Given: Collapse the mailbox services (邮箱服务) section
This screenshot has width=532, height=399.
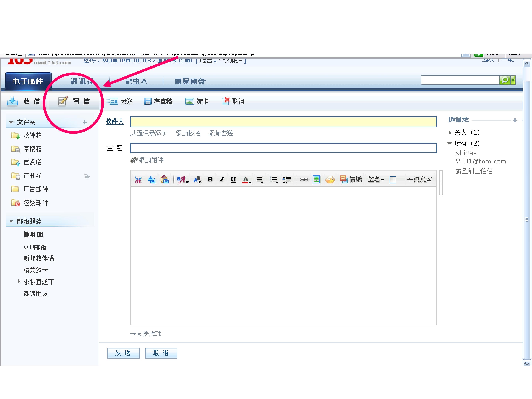Looking at the screenshot, I should tap(11, 221).
